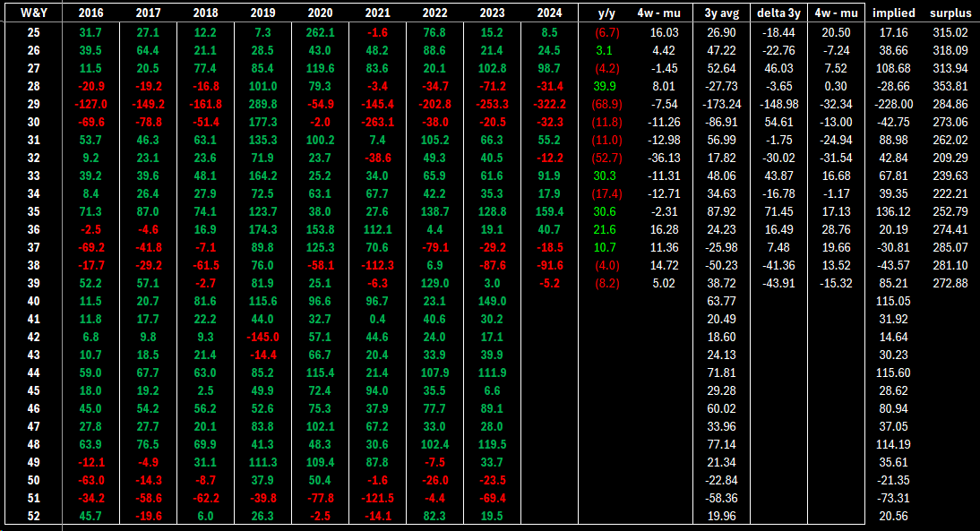Click the 2019 column header
980x531 pixels.
[262, 13]
